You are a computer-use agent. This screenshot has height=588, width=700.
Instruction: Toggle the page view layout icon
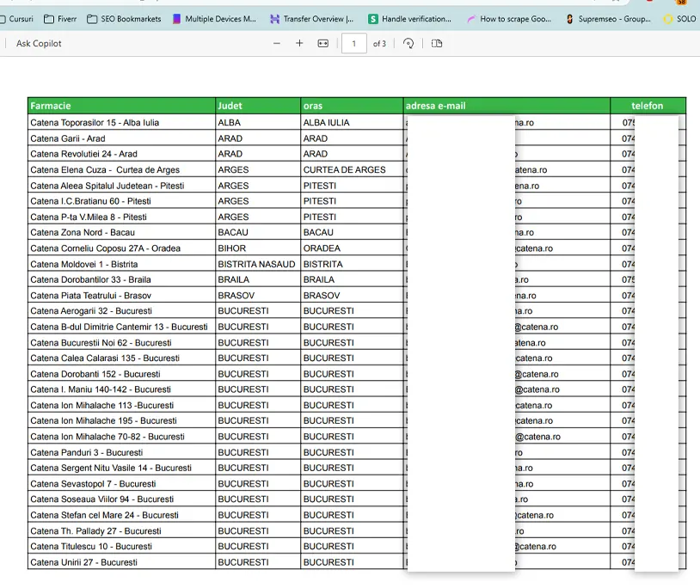click(437, 43)
